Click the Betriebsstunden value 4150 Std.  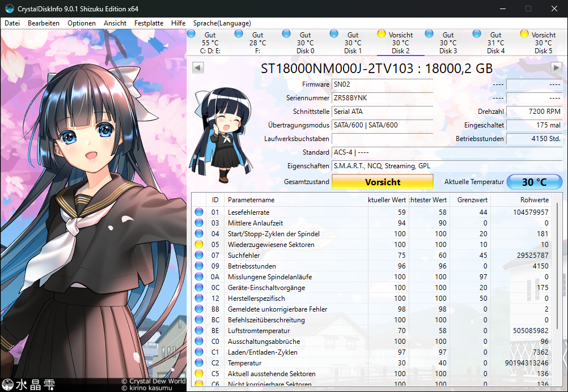[535, 139]
